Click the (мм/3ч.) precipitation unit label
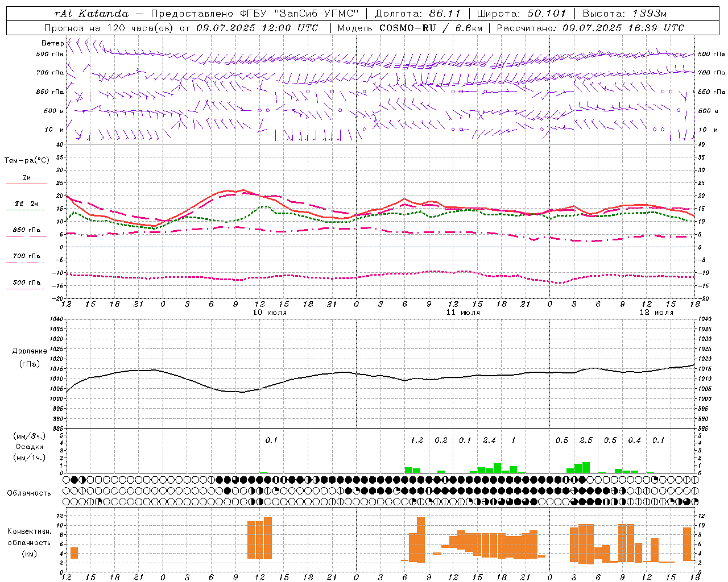Image resolution: width=728 pixels, height=582 pixels. 30,436
